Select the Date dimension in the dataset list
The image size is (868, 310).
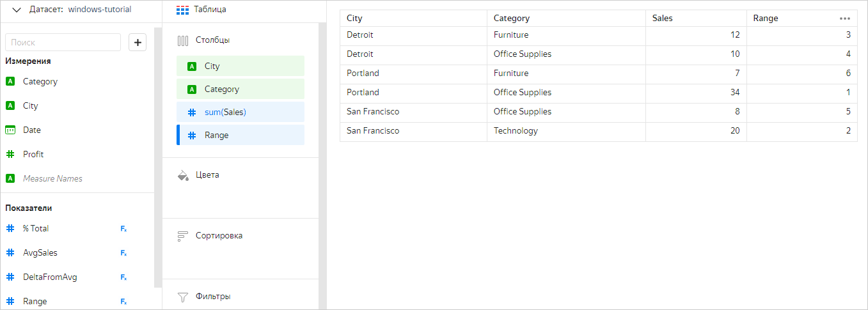(x=32, y=130)
